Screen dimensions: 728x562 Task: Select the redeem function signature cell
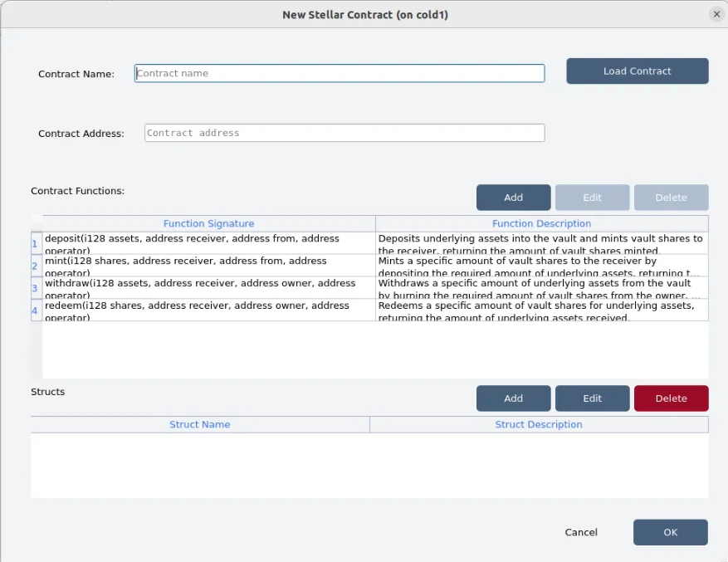tap(209, 310)
